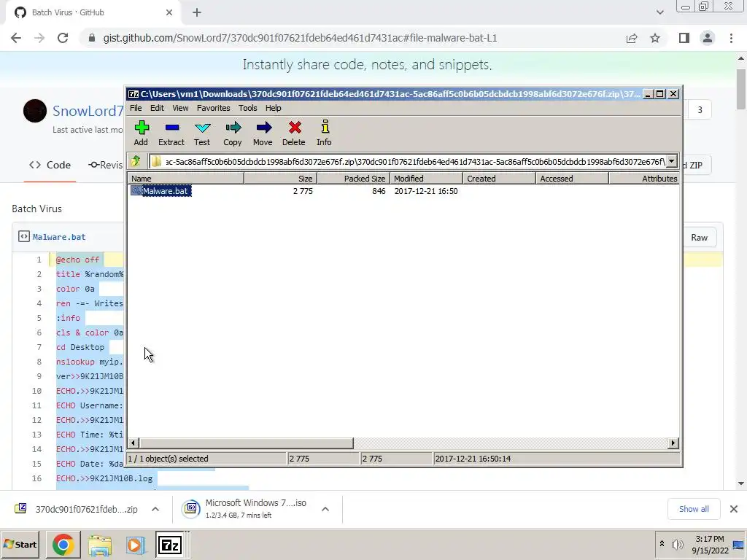The width and height of the screenshot is (747, 560).
Task: Go back in Chrome browser
Action: point(16,38)
